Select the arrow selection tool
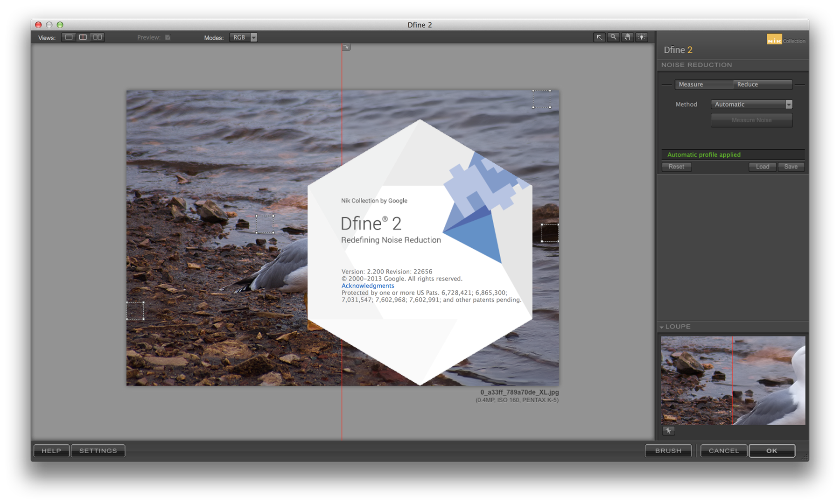This screenshot has width=840, height=504. (599, 37)
